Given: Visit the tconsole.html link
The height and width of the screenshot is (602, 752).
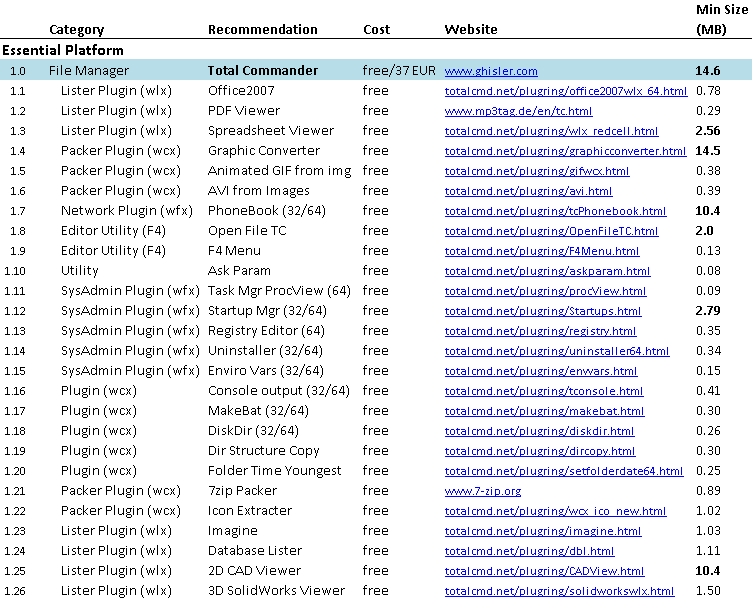Looking at the screenshot, I should pyautogui.click(x=544, y=391).
